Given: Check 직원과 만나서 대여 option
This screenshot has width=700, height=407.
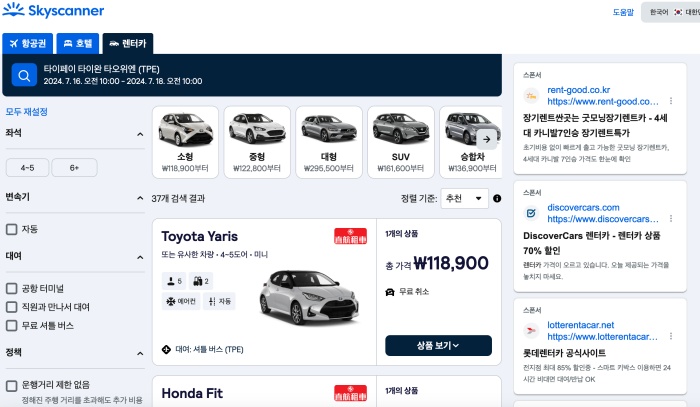Looking at the screenshot, I should [12, 307].
